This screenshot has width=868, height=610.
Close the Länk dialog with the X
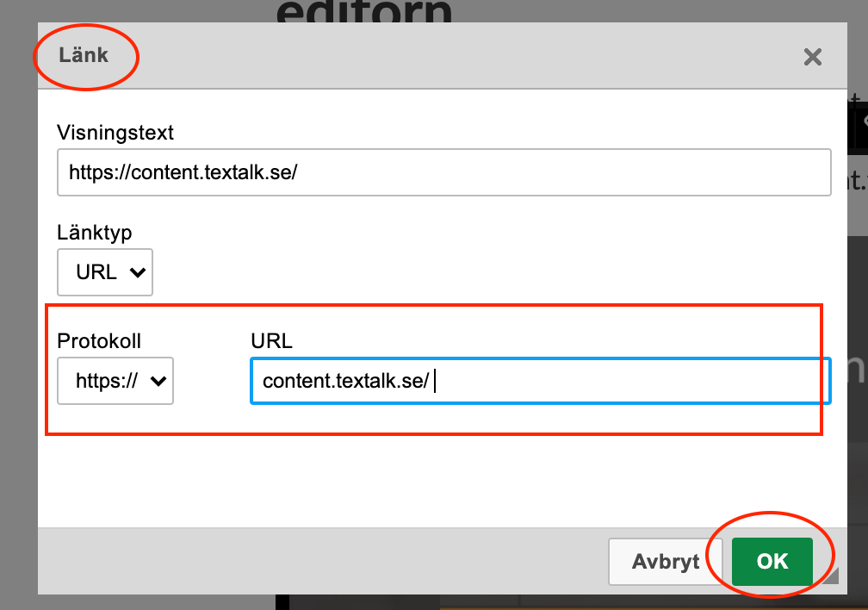coord(812,58)
